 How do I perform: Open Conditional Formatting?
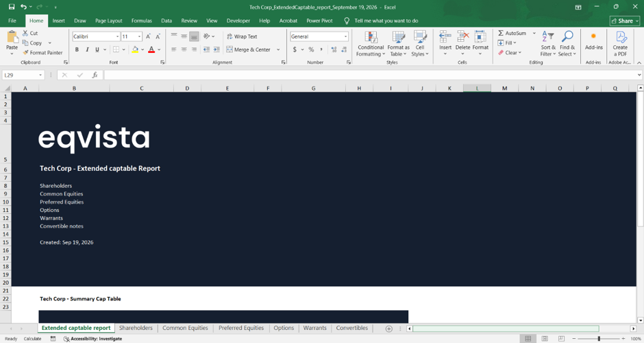point(371,44)
